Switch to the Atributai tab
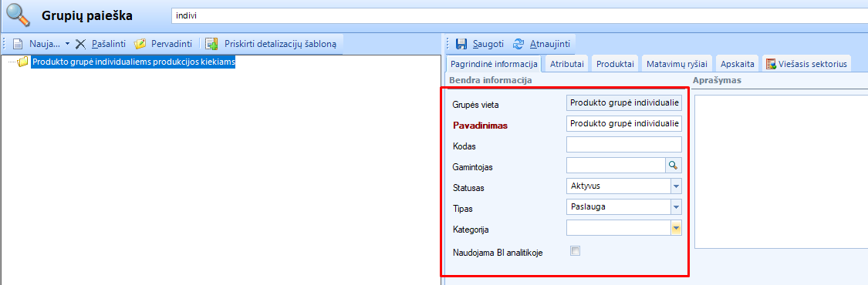This screenshot has width=868, height=285. coord(567,64)
